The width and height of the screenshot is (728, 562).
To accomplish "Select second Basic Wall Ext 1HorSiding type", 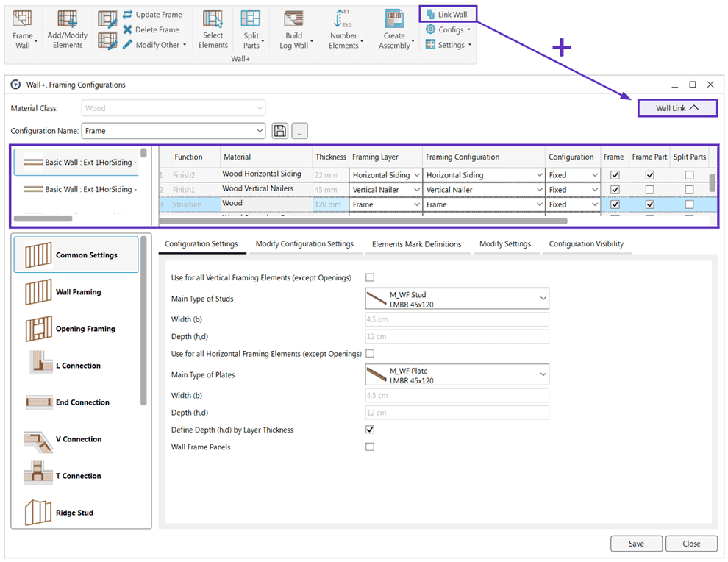I will 76,189.
